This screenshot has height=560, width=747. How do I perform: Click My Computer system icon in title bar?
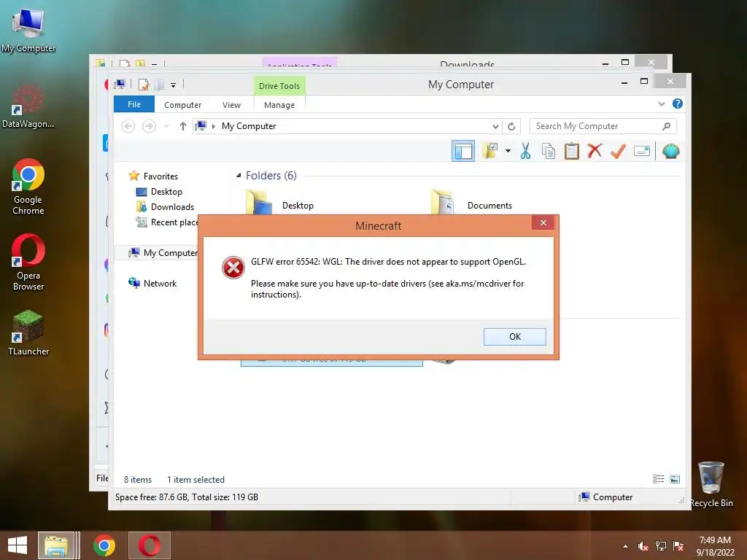pyautogui.click(x=120, y=85)
